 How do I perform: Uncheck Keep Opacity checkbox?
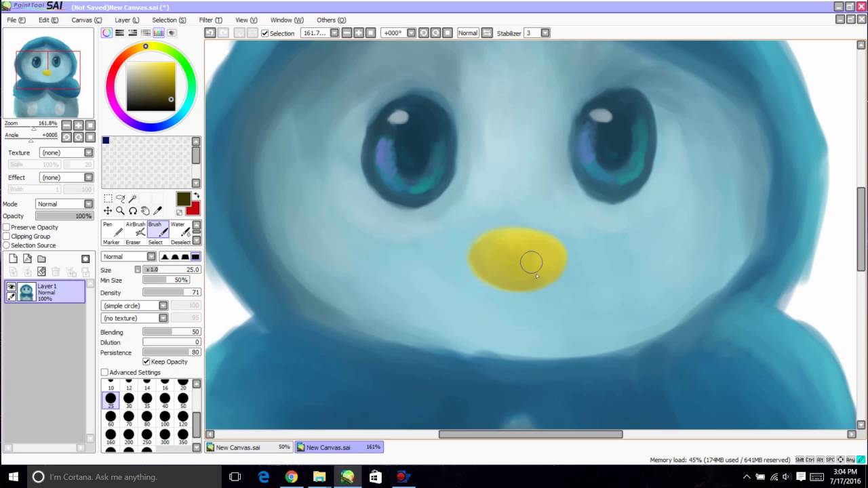pyautogui.click(x=146, y=361)
